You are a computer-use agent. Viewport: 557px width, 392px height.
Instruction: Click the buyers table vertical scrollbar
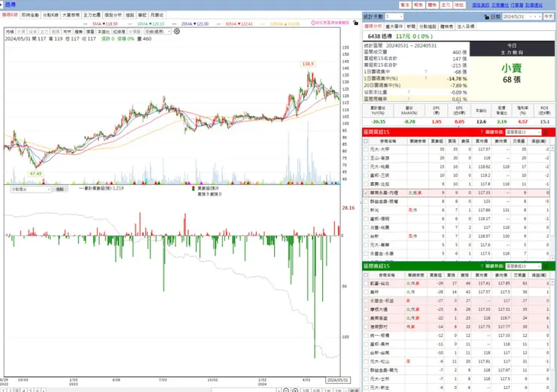(552, 202)
